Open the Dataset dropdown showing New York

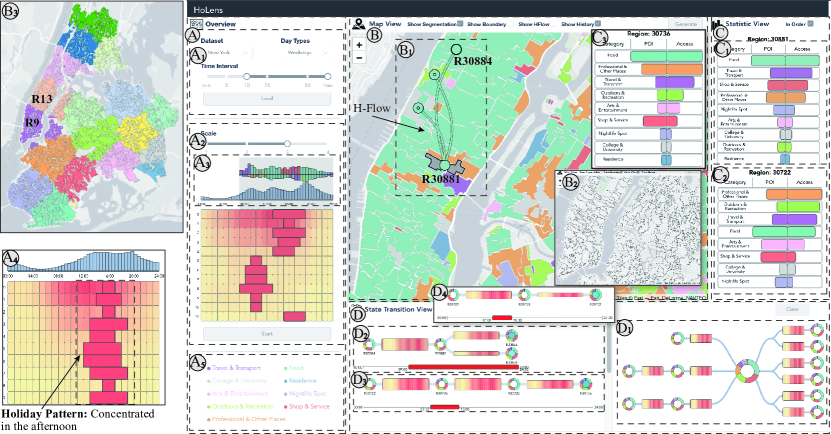pos(227,53)
